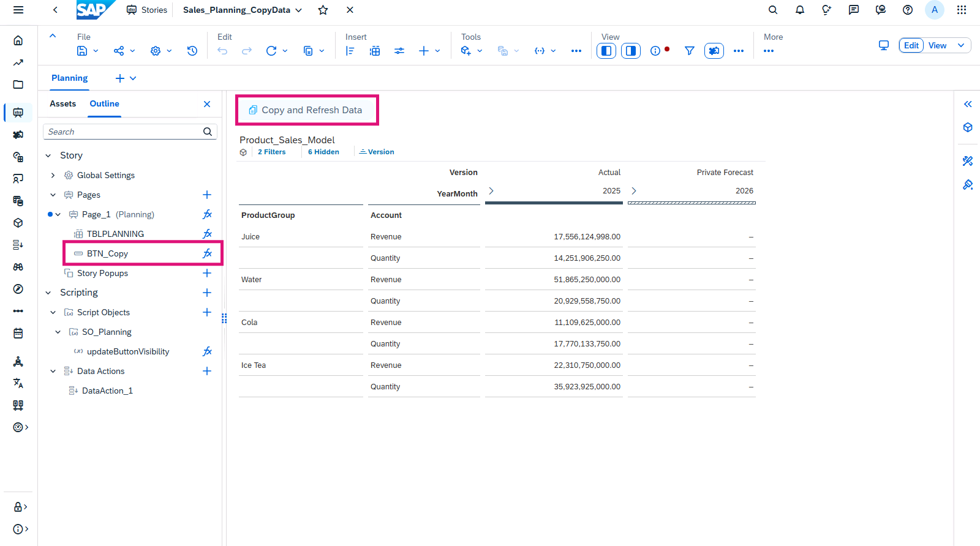Insert an input control from Insert group
Image resolution: width=980 pixels, height=546 pixels.
pyautogui.click(x=399, y=51)
